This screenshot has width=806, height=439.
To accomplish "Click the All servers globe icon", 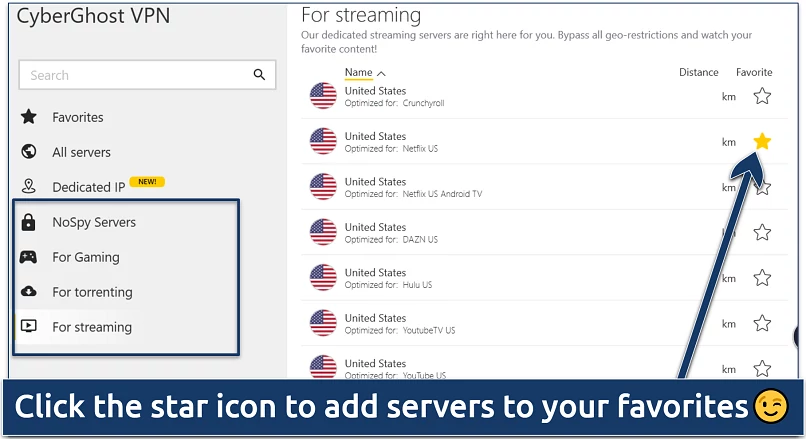I will point(29,152).
